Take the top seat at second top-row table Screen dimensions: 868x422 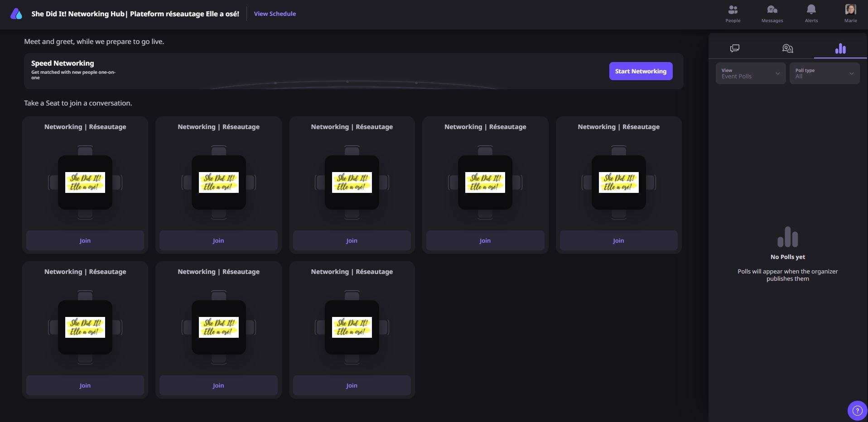(218, 150)
